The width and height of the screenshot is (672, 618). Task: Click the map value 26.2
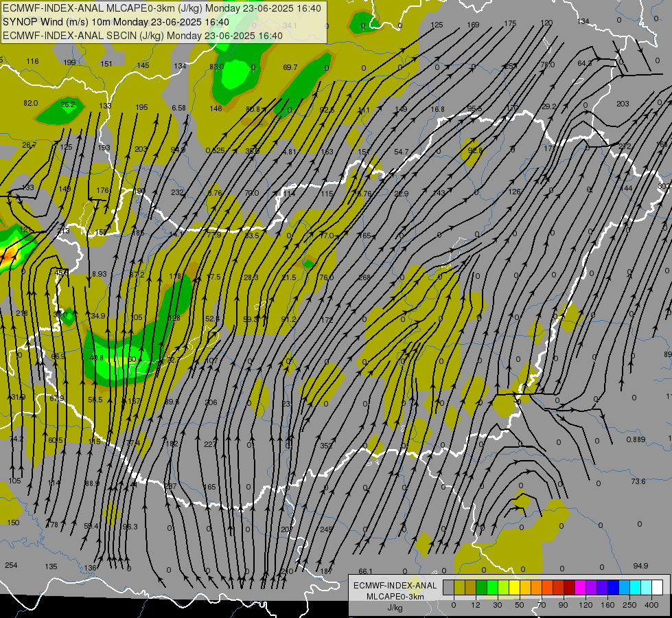[68, 104]
